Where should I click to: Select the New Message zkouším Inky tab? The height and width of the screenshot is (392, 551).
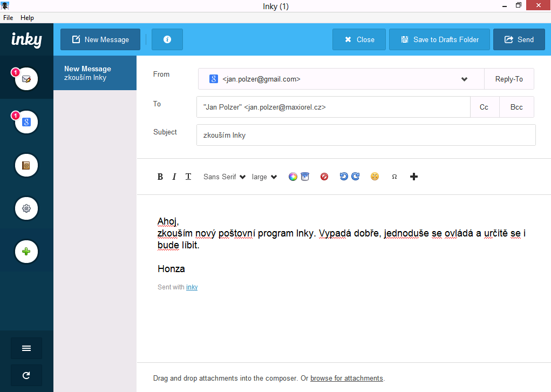coord(95,73)
